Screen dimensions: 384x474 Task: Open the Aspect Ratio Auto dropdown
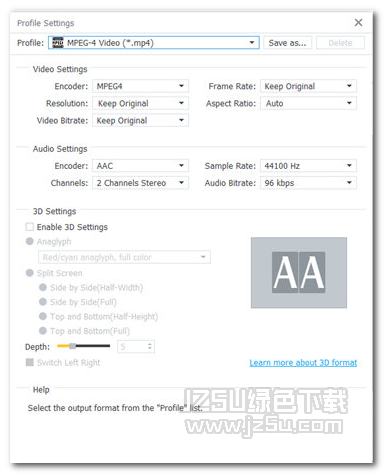tap(308, 103)
